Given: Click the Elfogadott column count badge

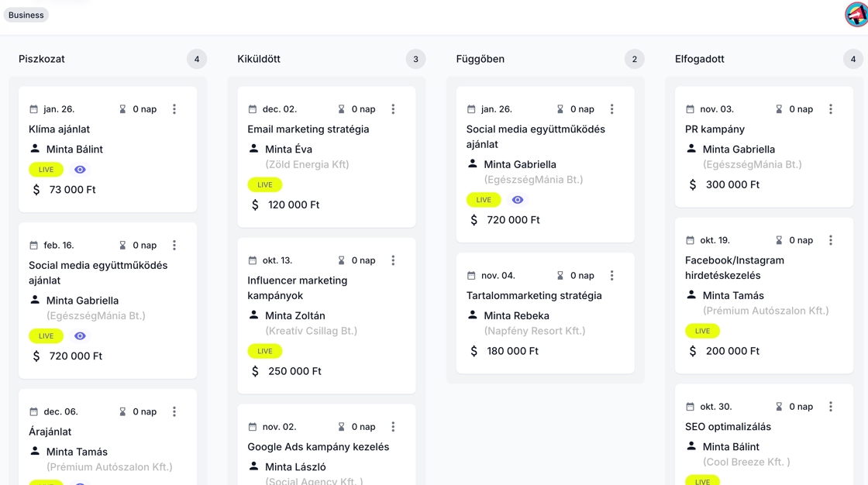Looking at the screenshot, I should (x=852, y=59).
